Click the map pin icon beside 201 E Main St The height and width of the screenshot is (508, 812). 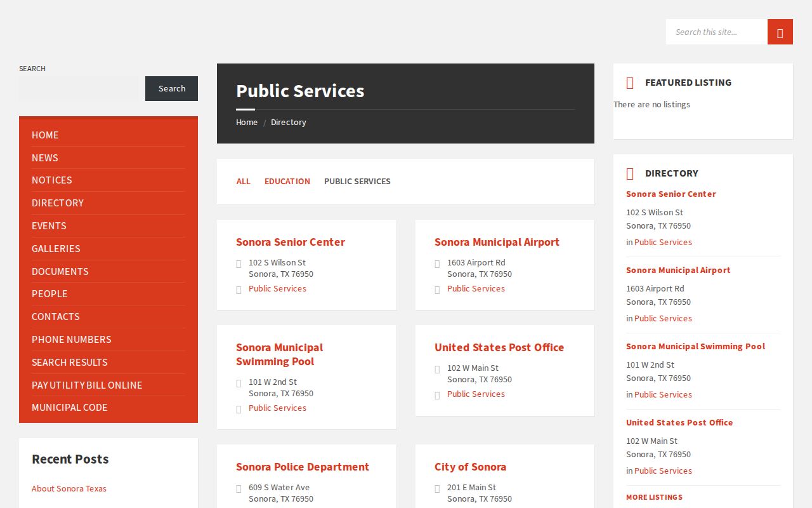437,488
